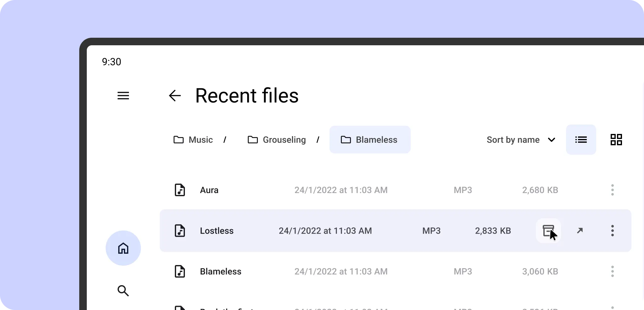Image resolution: width=644 pixels, height=310 pixels.
Task: Open Lostless using the arrow icon
Action: [580, 231]
